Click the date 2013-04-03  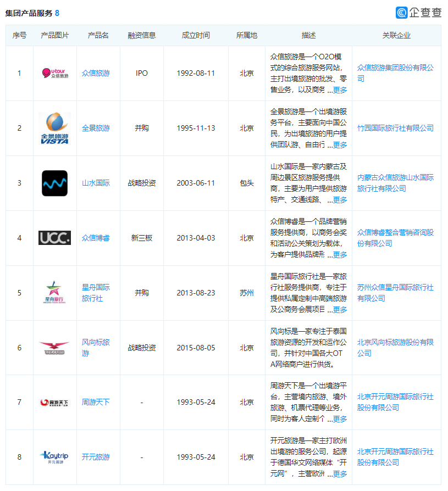pyautogui.click(x=196, y=238)
